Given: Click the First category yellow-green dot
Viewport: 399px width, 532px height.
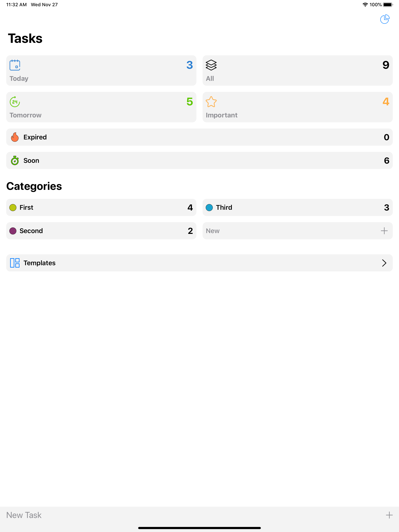Looking at the screenshot, I should tap(13, 207).
